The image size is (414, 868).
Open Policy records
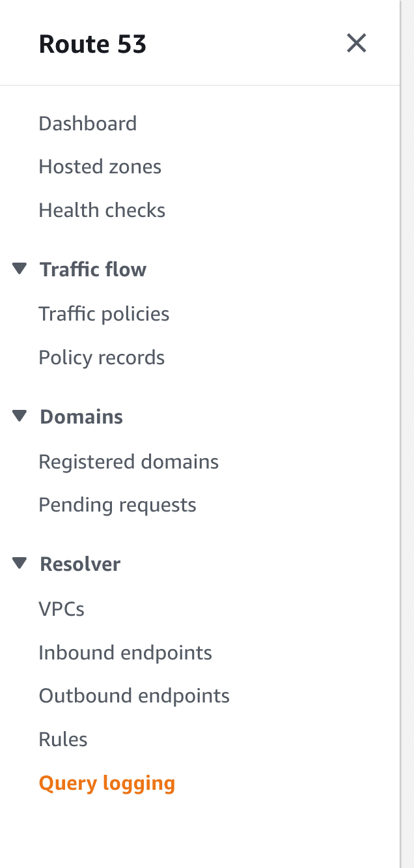point(102,358)
